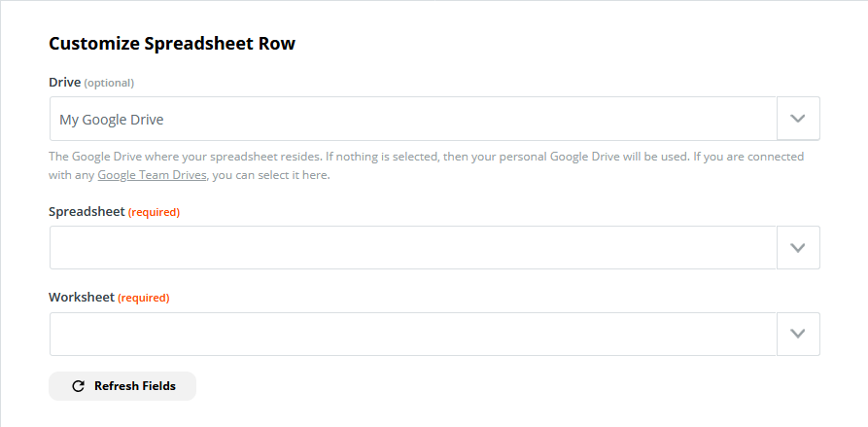Expand the Drive dropdown chevron

[798, 119]
